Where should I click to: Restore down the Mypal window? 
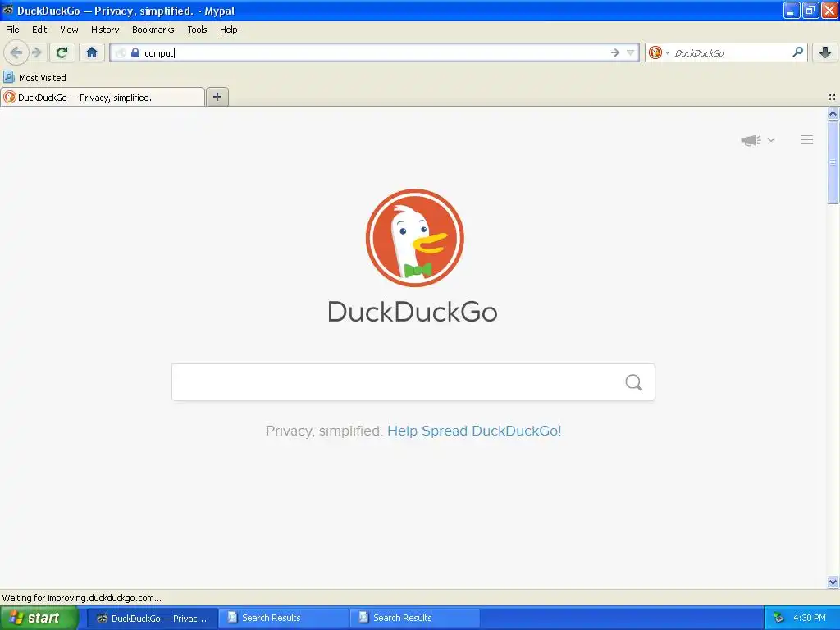(x=810, y=10)
